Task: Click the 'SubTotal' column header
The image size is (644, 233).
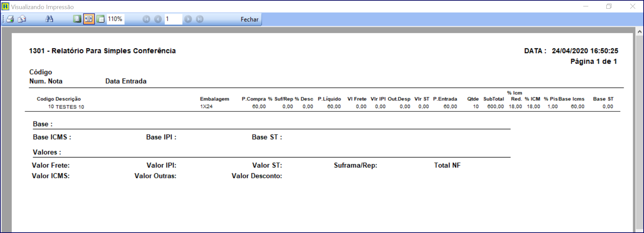Action: [494, 99]
